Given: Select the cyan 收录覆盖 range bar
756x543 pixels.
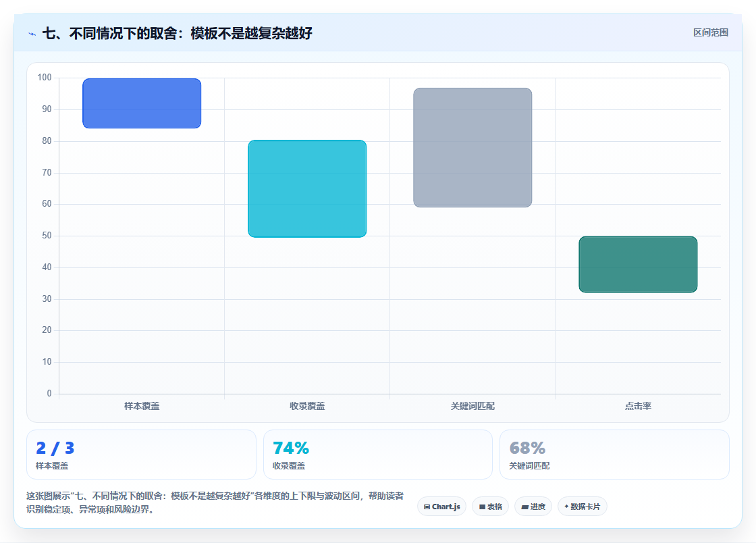Looking at the screenshot, I should (307, 188).
